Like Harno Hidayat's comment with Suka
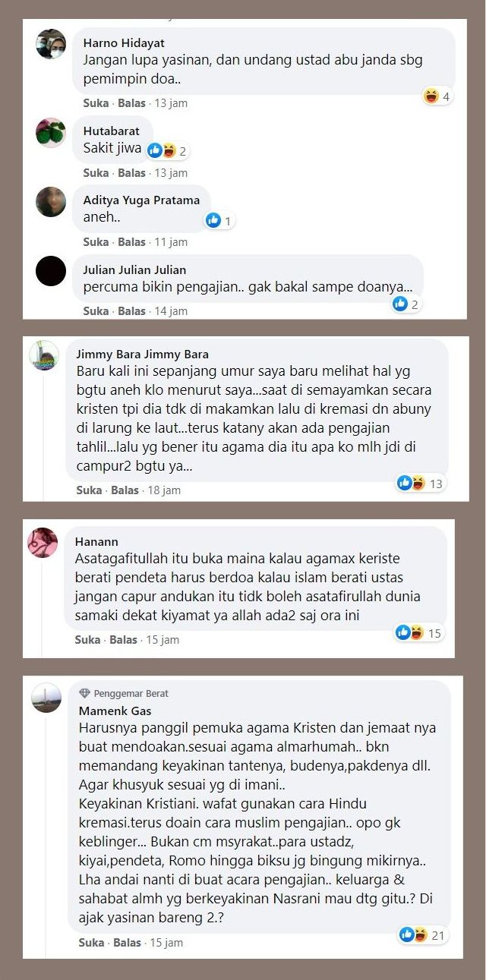This screenshot has width=486, height=980. click(x=96, y=103)
